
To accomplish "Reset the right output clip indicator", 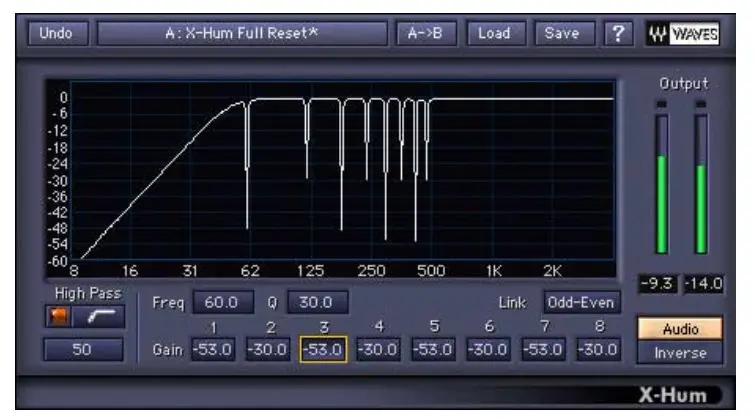I will (701, 104).
